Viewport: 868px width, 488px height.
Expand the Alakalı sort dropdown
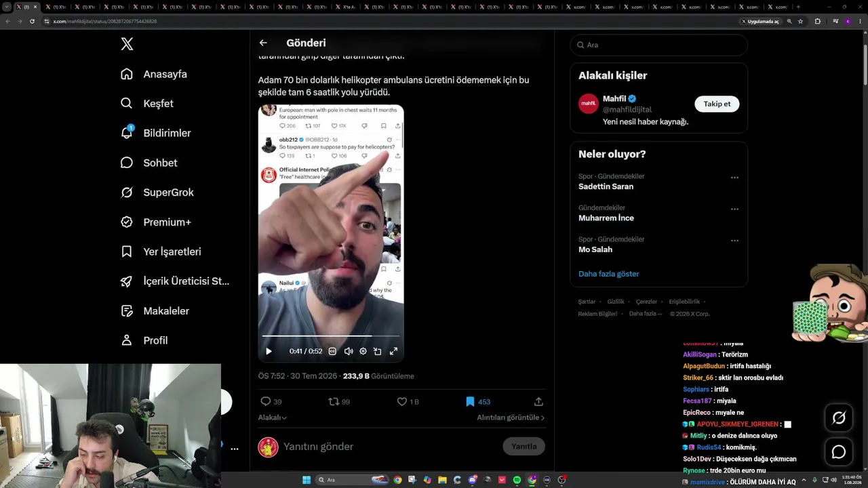273,418
